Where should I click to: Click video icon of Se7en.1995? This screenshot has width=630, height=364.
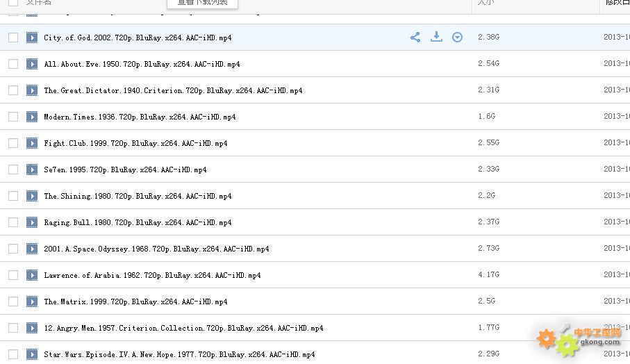tap(32, 169)
